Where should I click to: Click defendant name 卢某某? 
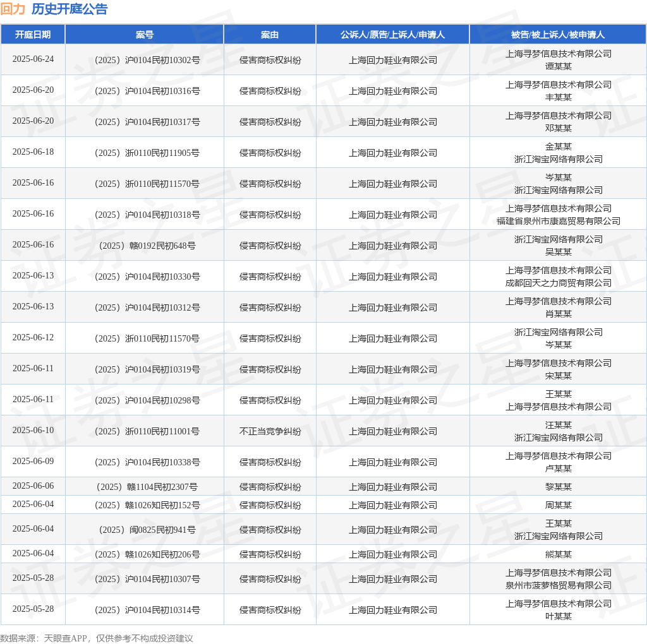tap(559, 468)
